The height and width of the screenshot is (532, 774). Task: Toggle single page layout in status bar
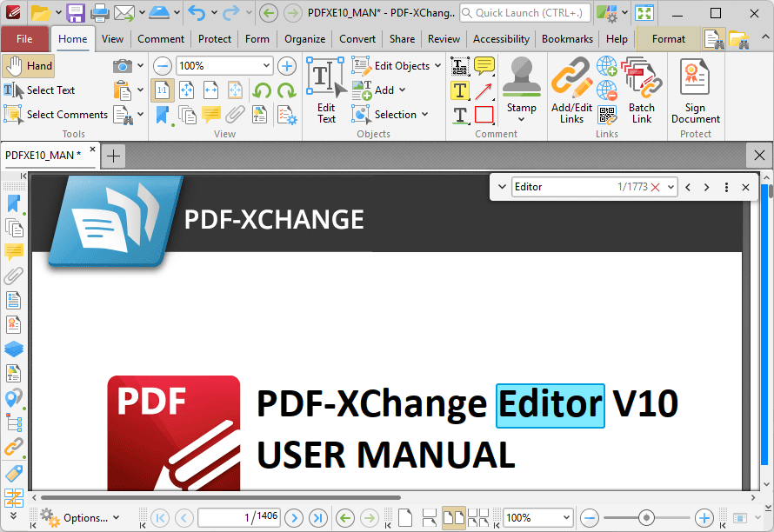click(404, 518)
